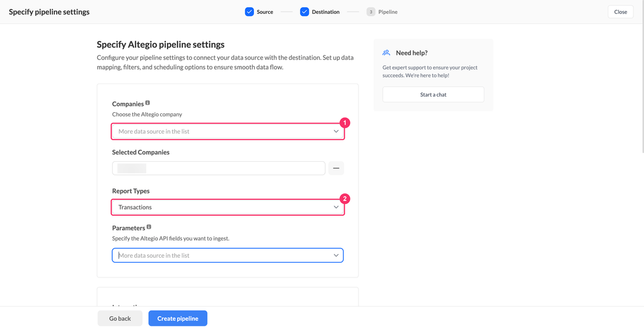
Task: Click the Source step checkmark
Action: pos(249,12)
